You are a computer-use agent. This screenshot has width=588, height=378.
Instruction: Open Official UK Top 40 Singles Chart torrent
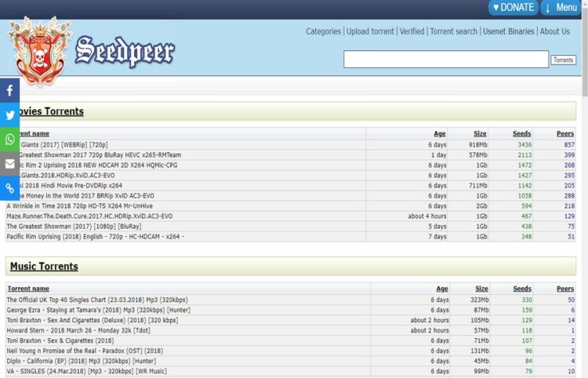point(97,300)
